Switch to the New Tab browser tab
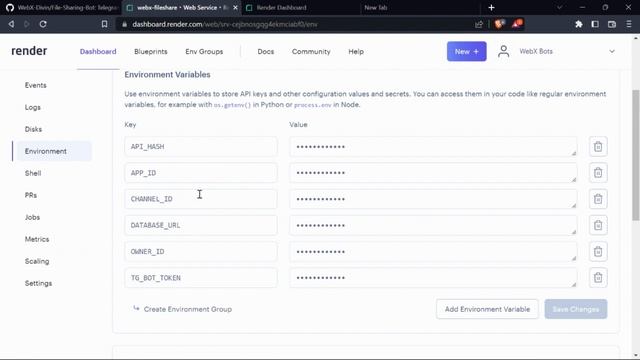Image resolution: width=640 pixels, height=360 pixels. point(420,7)
